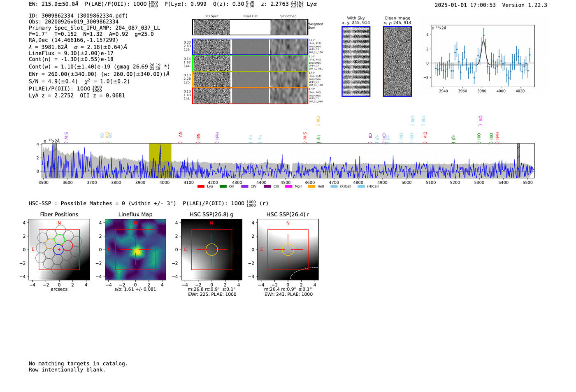Select the 'S/N = 4.9(±0.4)' text
This screenshot has width=576, height=392.
53,81
